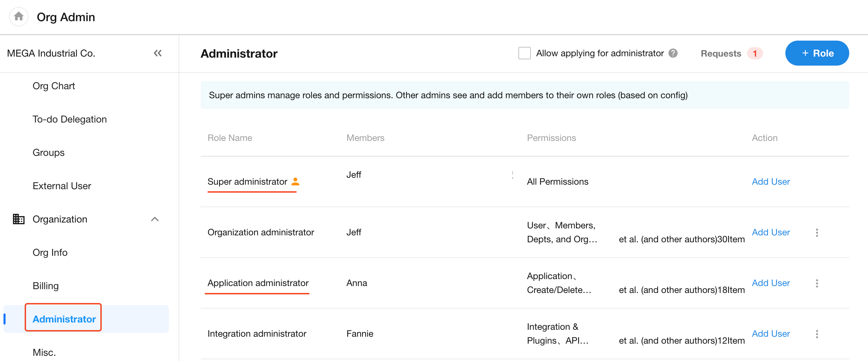Viewport: 868px width, 361px height.
Task: Open the Org Chart menu item
Action: [x=54, y=86]
